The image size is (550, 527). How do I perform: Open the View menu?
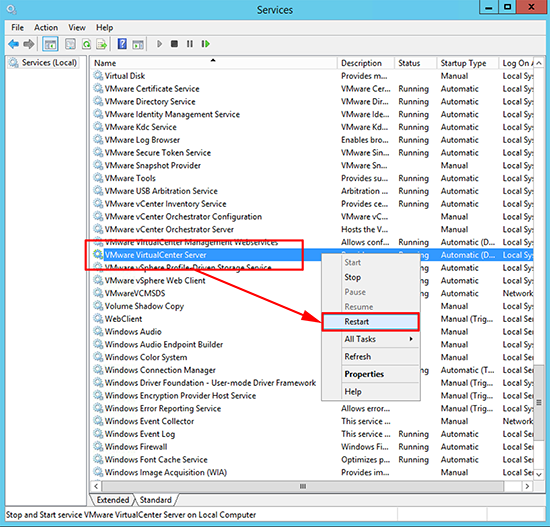77,27
